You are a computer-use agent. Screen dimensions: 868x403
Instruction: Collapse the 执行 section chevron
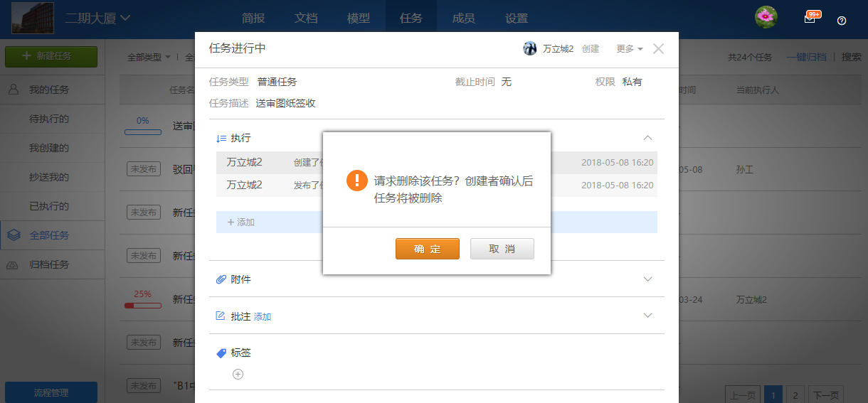click(647, 138)
